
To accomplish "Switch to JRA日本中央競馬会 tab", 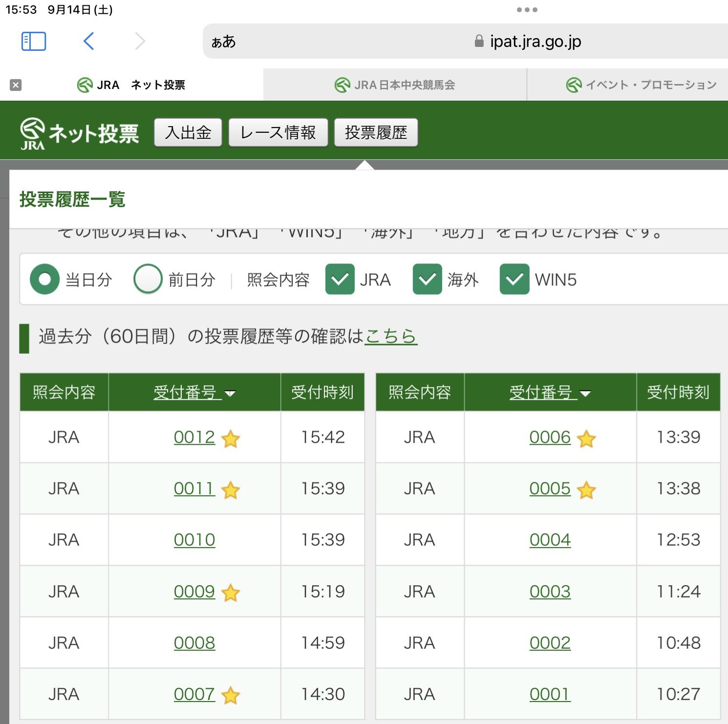I will (395, 85).
